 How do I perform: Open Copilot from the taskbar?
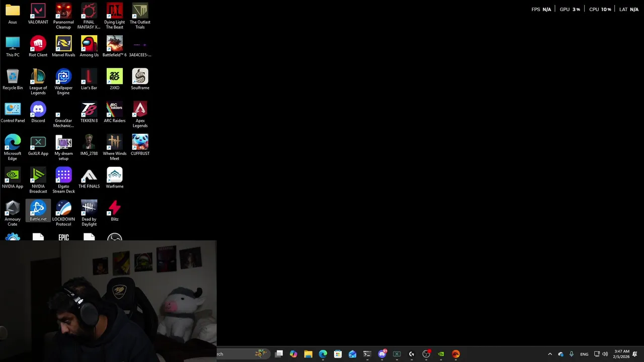tap(293, 354)
